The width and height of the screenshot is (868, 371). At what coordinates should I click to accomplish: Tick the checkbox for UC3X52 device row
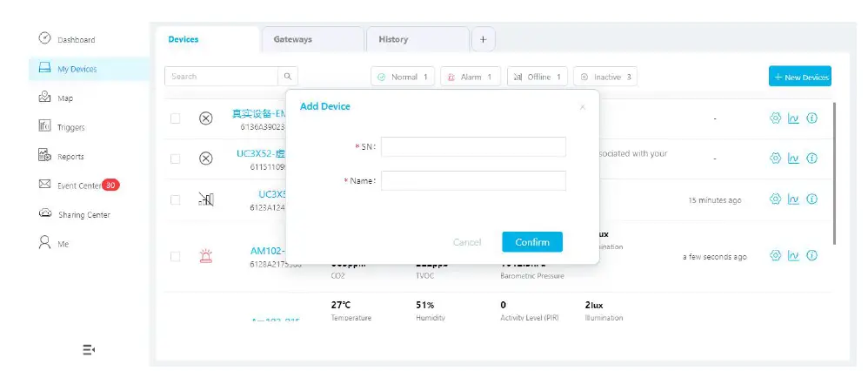(175, 159)
